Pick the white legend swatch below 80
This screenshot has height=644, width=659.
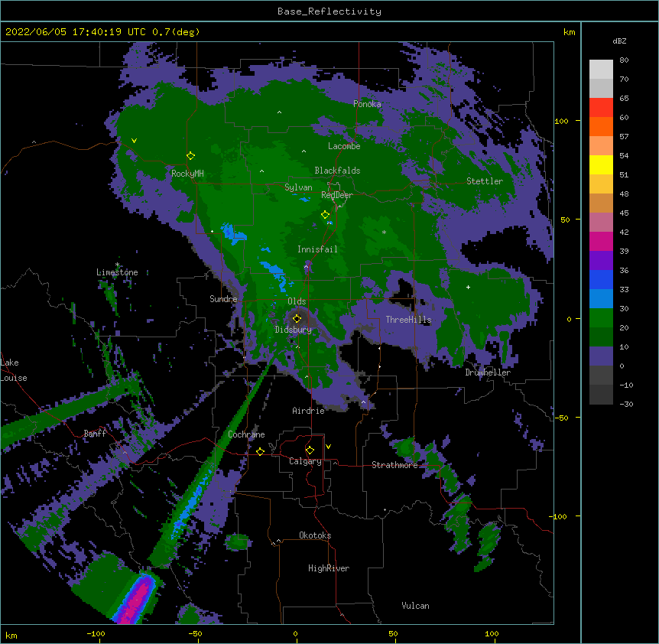point(601,70)
